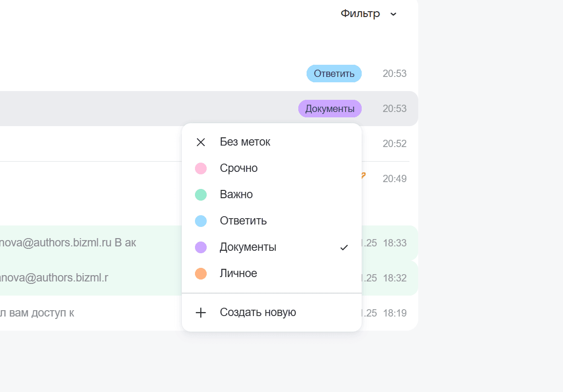Choose the Без меток option text
The height and width of the screenshot is (392, 563).
(x=245, y=142)
